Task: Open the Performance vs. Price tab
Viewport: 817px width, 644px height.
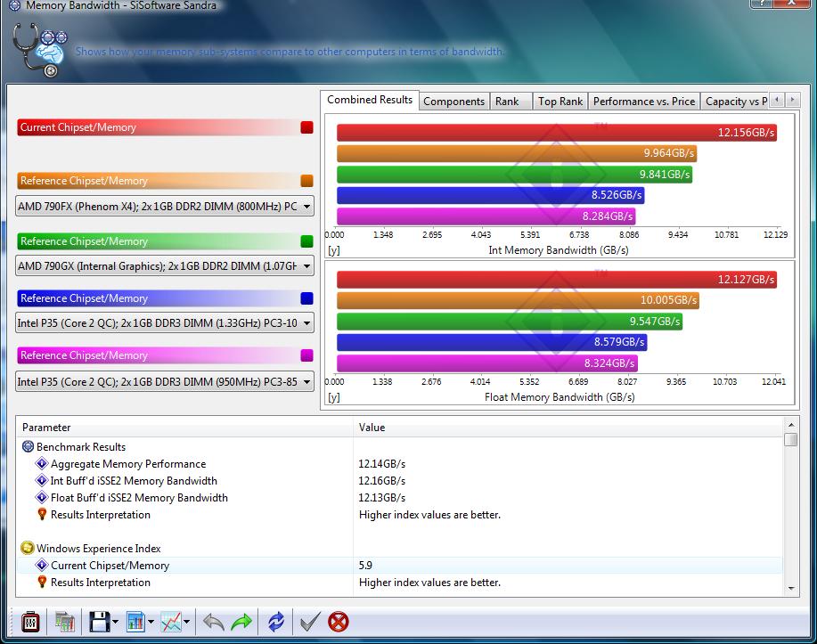Action: click(x=644, y=101)
